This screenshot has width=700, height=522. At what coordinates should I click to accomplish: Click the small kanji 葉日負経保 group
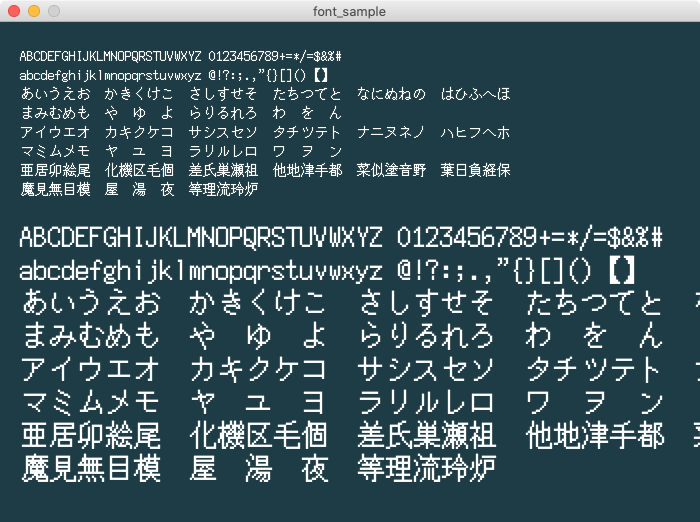click(x=475, y=169)
